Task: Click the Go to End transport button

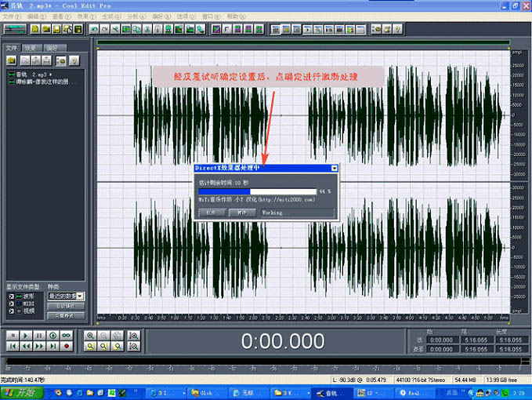Action: tap(53, 345)
